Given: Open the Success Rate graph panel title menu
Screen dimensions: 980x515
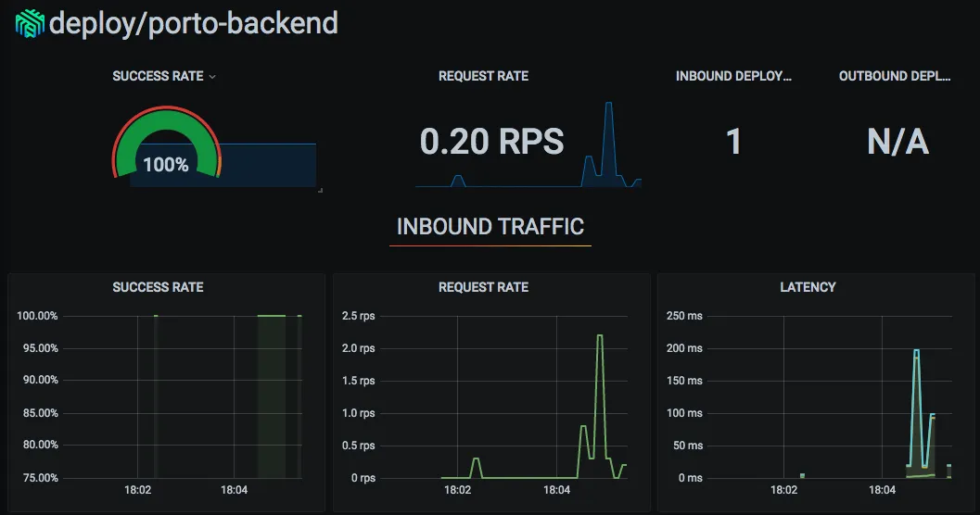Looking at the screenshot, I should (159, 287).
